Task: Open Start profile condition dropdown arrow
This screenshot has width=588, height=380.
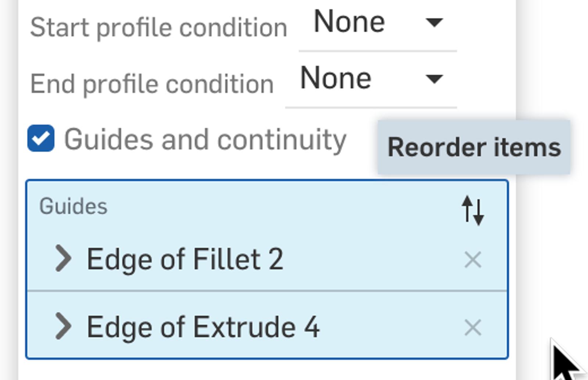Action: point(434,23)
